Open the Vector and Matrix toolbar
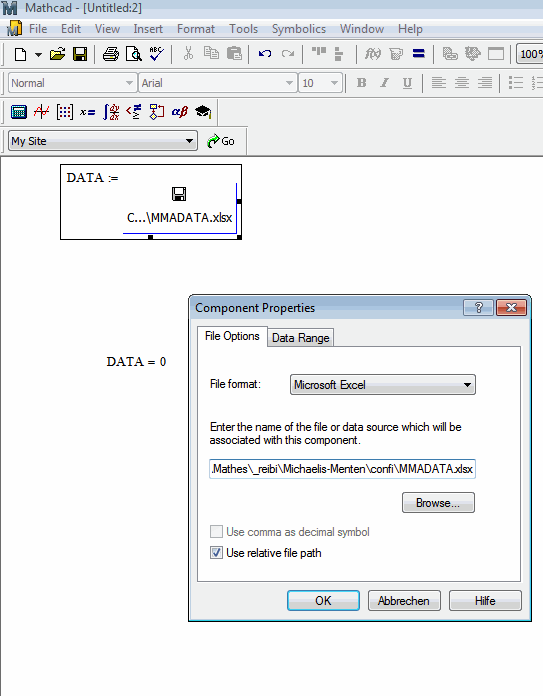This screenshot has height=696, width=543. point(65,112)
